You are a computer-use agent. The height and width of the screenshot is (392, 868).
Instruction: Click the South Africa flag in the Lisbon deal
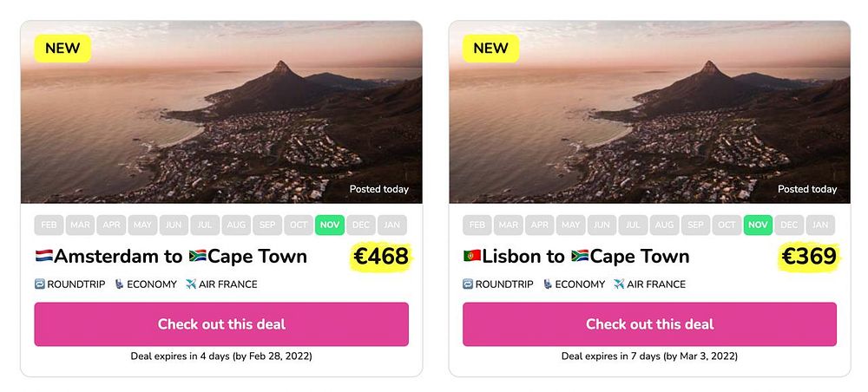coord(580,257)
